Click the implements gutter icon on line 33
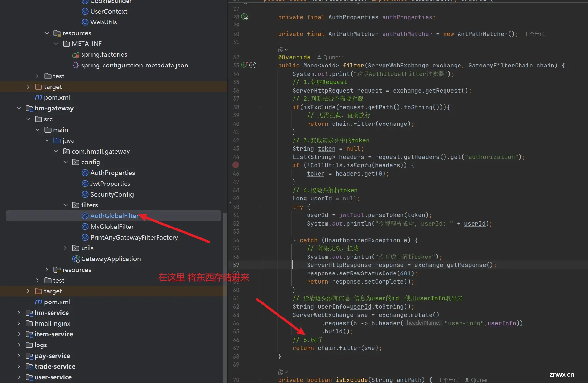Image resolution: width=588 pixels, height=383 pixels. point(245,65)
